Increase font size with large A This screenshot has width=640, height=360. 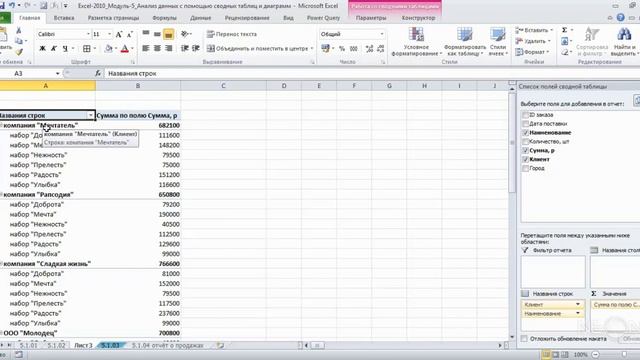(118, 34)
